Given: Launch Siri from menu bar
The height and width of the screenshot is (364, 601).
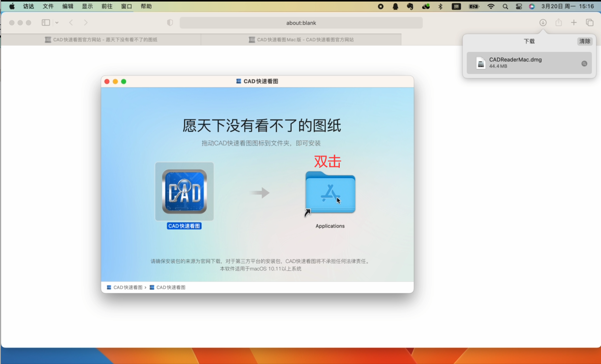Looking at the screenshot, I should point(531,6).
